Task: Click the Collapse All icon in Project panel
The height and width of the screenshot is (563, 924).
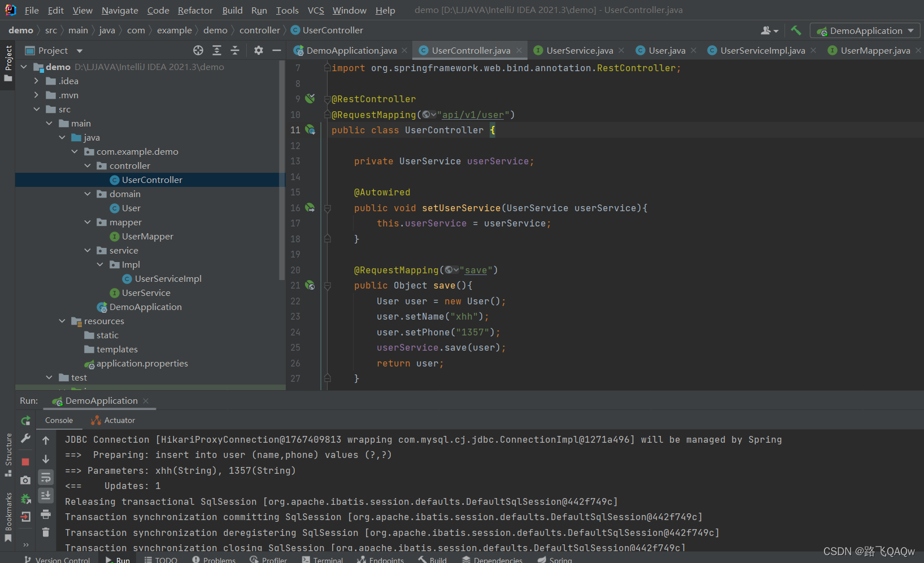Action: (x=235, y=50)
